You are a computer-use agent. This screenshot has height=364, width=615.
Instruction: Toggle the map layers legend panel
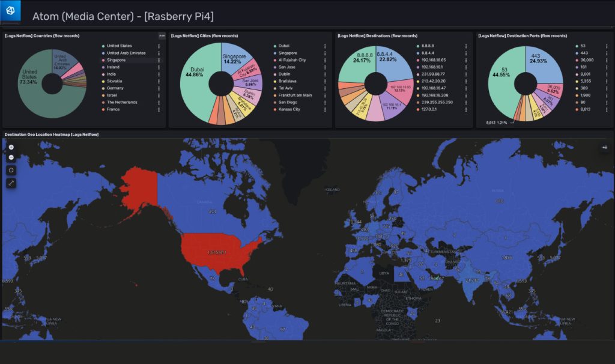(x=605, y=147)
